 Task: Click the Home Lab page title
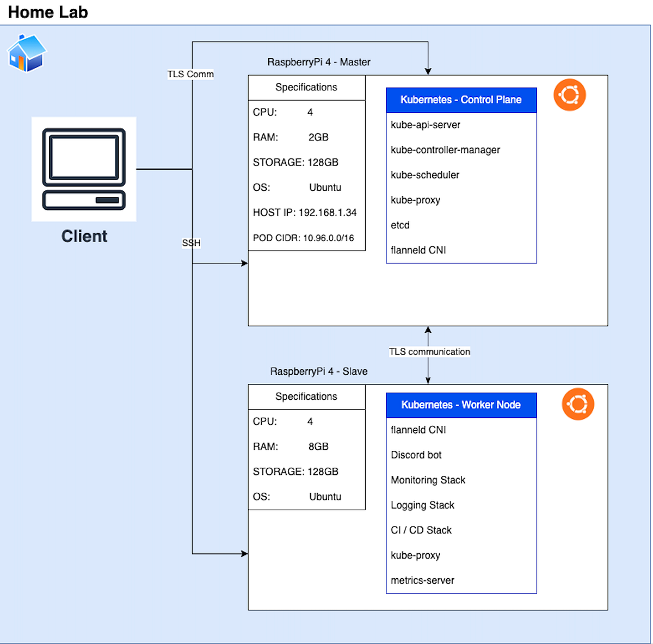(47, 12)
